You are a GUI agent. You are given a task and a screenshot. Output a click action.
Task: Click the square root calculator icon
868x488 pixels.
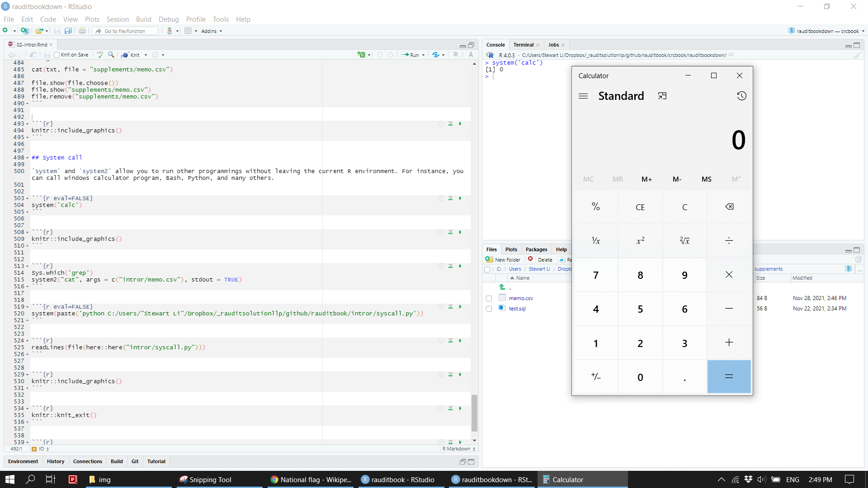coord(684,241)
